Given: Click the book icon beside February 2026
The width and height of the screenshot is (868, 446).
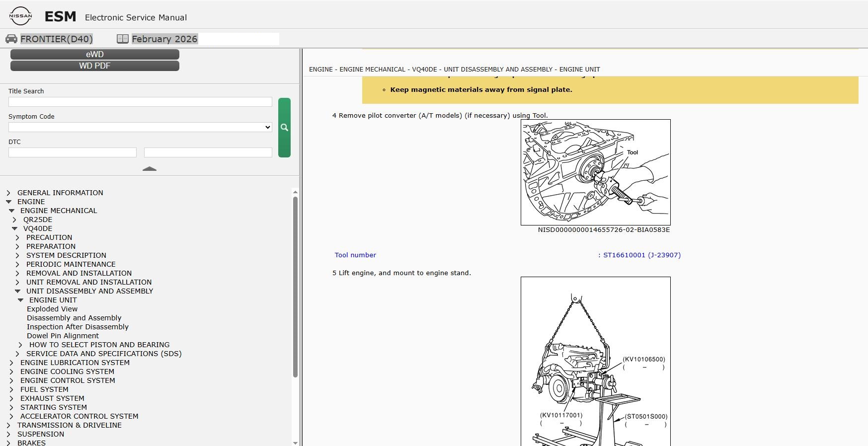Looking at the screenshot, I should pyautogui.click(x=123, y=39).
